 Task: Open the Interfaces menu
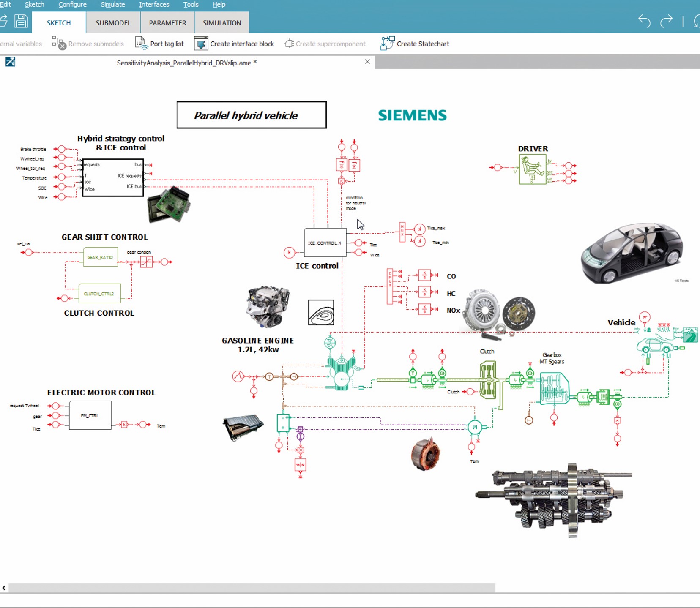point(154,5)
